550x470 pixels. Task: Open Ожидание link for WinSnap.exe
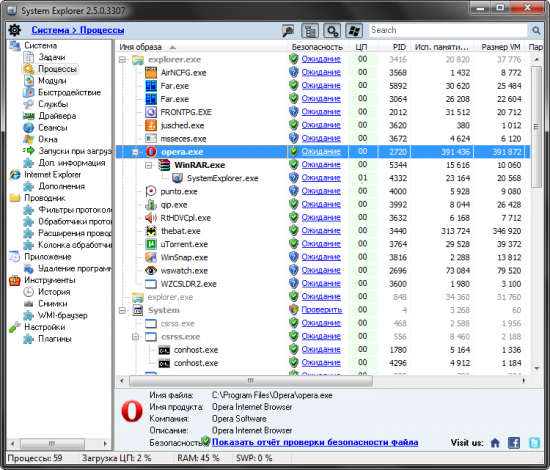point(321,257)
